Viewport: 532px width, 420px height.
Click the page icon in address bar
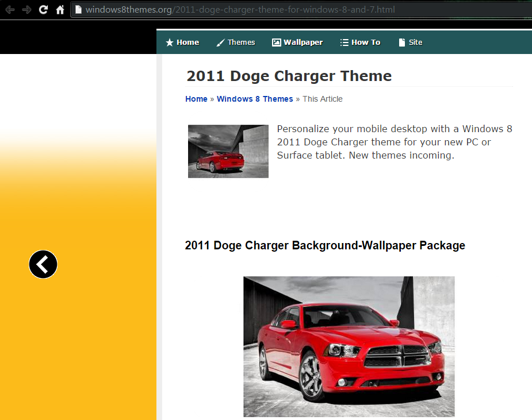click(78, 10)
